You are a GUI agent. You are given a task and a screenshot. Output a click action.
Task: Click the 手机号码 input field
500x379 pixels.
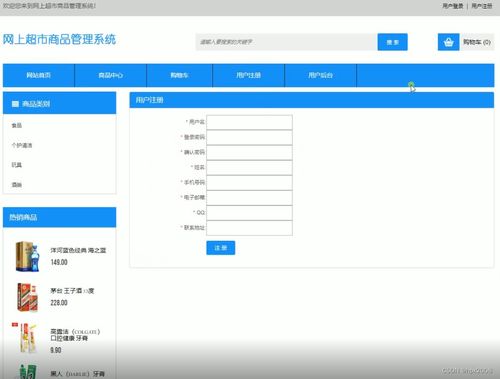pyautogui.click(x=249, y=183)
